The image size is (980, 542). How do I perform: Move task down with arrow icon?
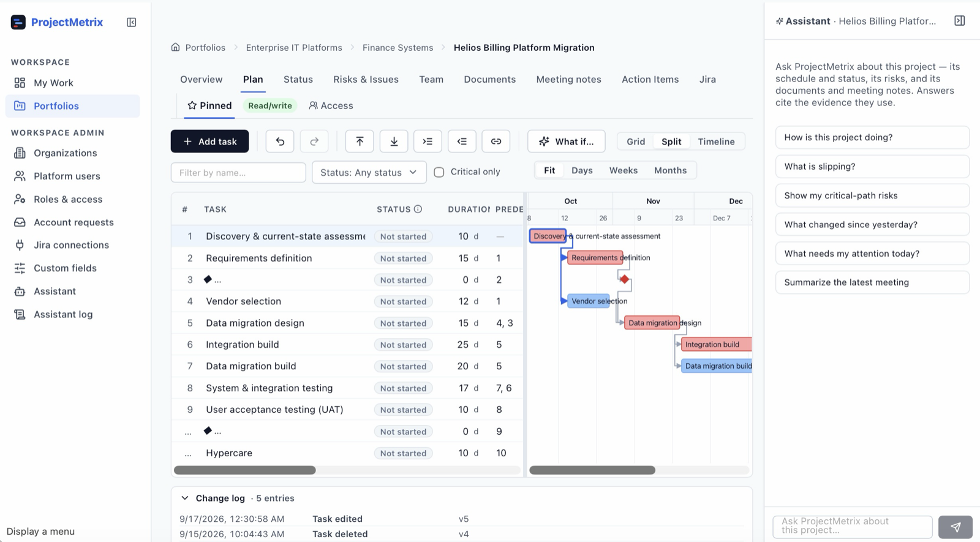394,141
